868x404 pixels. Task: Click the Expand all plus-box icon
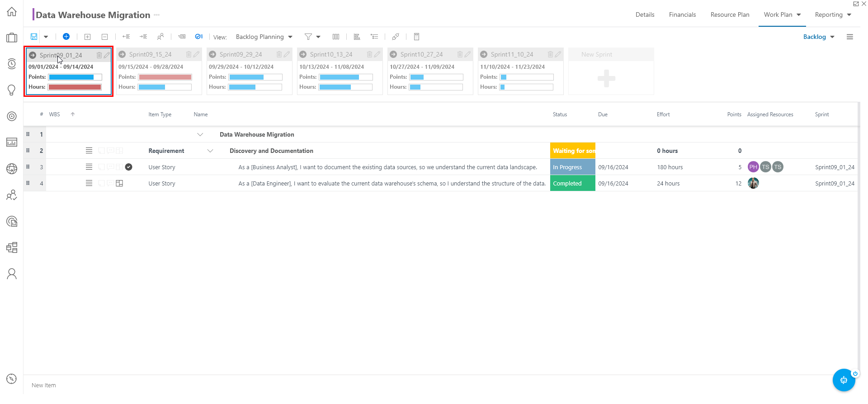pyautogui.click(x=88, y=37)
